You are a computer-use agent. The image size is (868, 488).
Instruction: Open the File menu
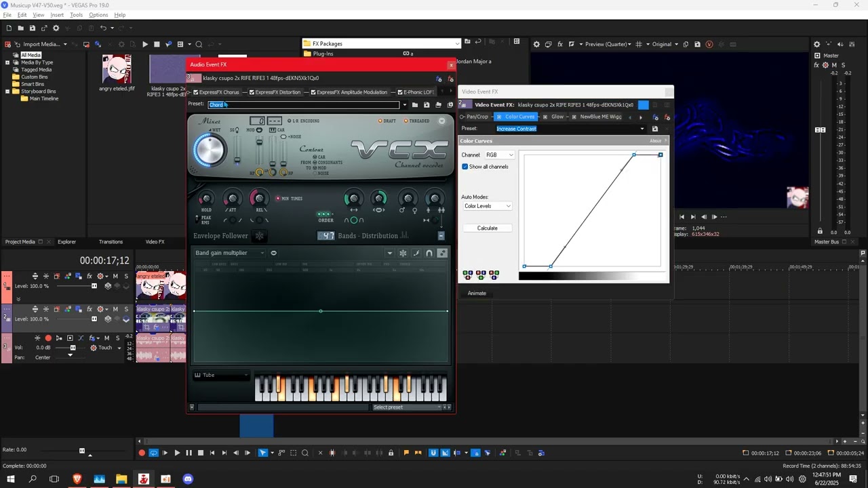click(7, 15)
